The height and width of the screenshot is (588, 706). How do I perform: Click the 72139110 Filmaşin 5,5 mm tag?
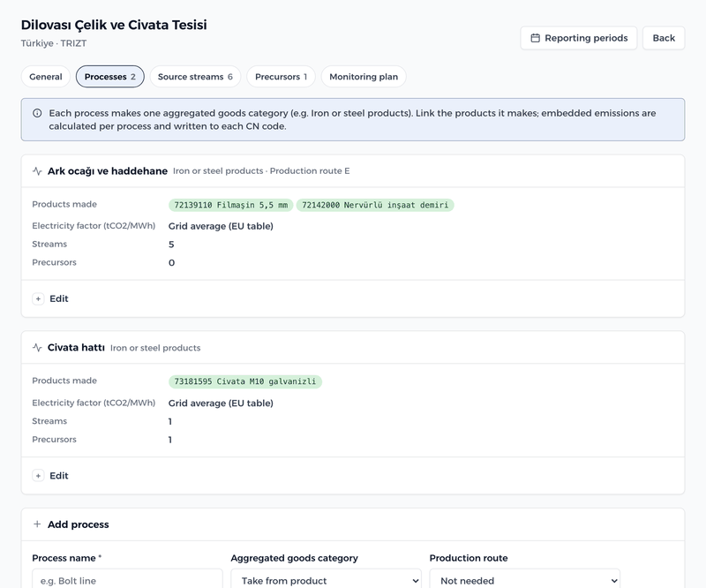coord(231,205)
